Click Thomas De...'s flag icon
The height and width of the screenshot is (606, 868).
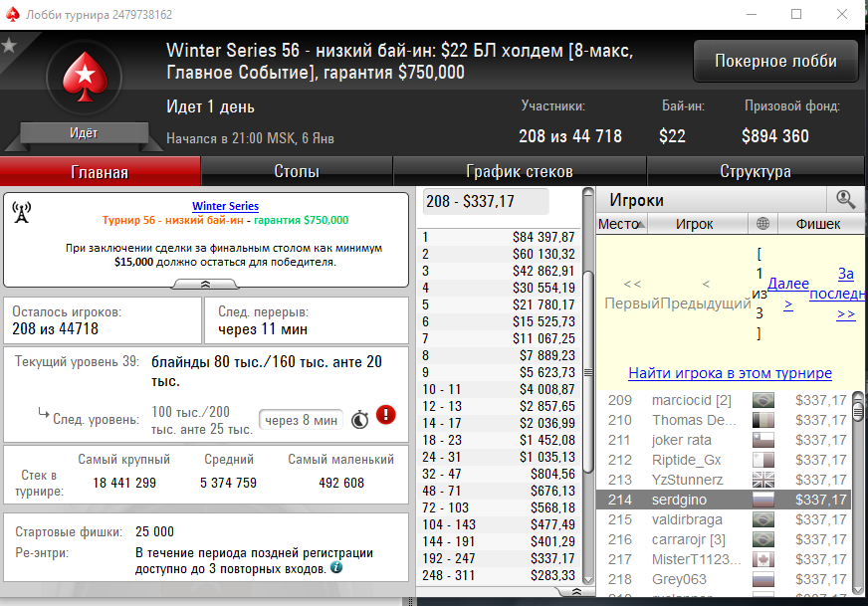click(763, 420)
